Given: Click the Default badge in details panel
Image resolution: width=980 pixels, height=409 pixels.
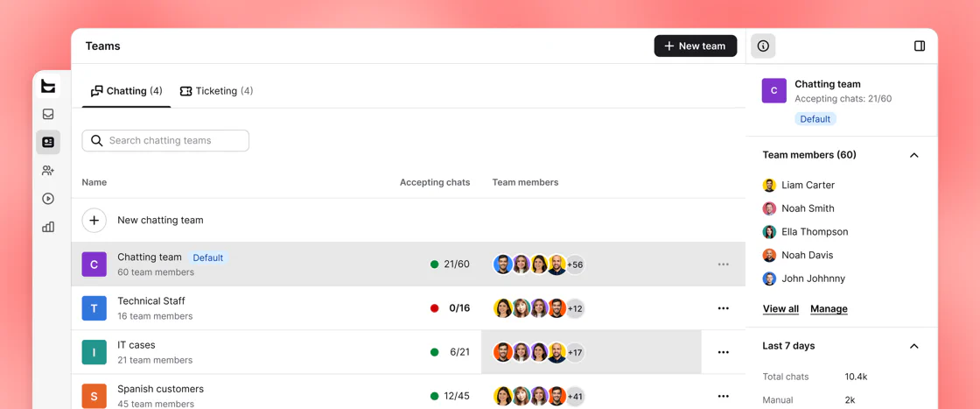Looking at the screenshot, I should coord(815,119).
